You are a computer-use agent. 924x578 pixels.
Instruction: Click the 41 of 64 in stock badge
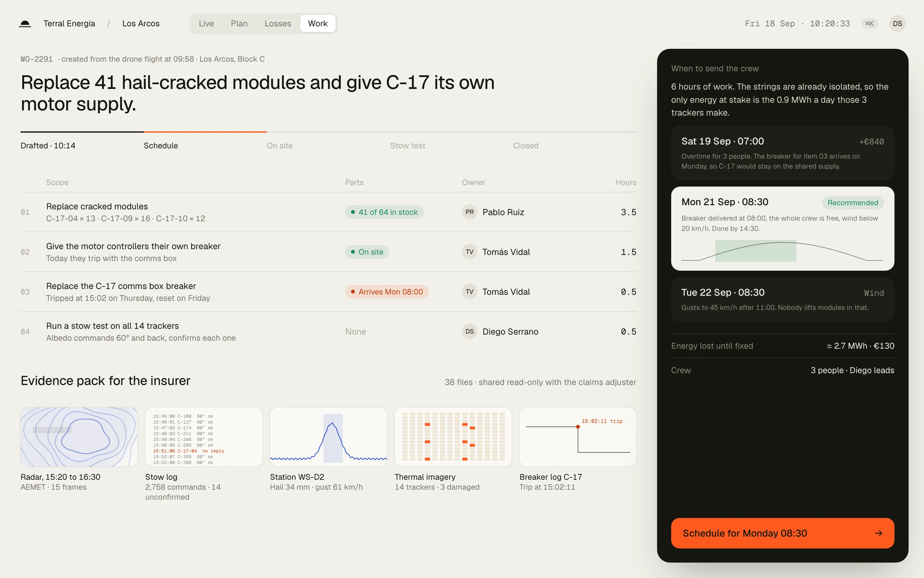point(384,212)
